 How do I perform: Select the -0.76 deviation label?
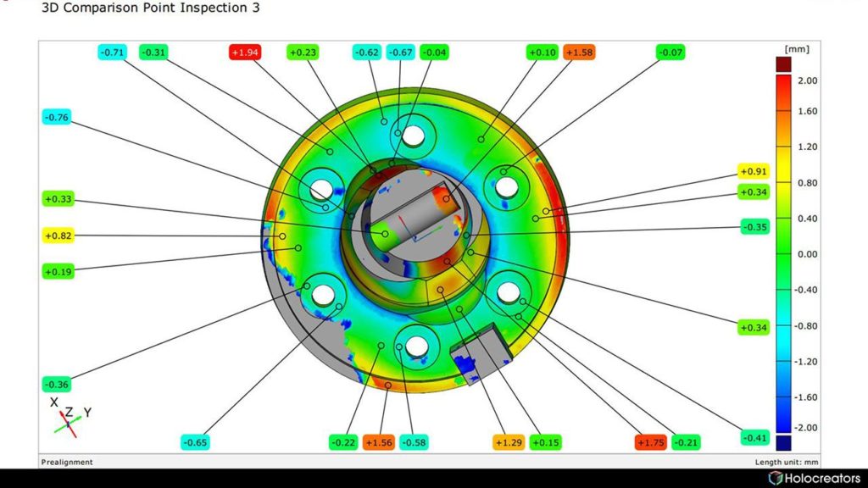pos(57,117)
